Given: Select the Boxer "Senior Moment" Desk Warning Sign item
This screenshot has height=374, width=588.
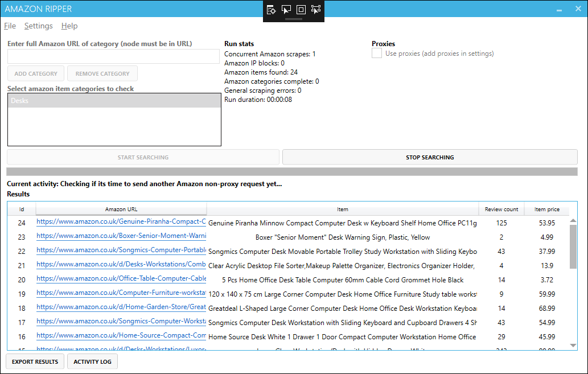Looking at the screenshot, I should click(342, 237).
